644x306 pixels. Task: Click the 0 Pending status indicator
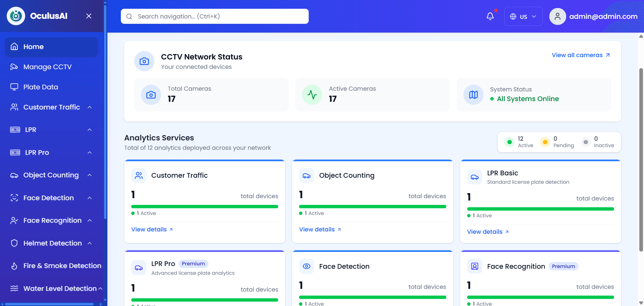(557, 142)
